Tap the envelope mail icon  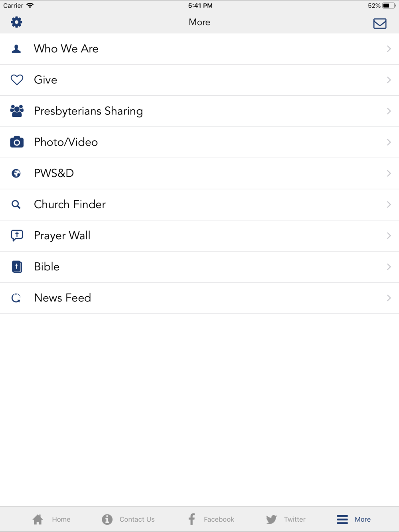[379, 24]
